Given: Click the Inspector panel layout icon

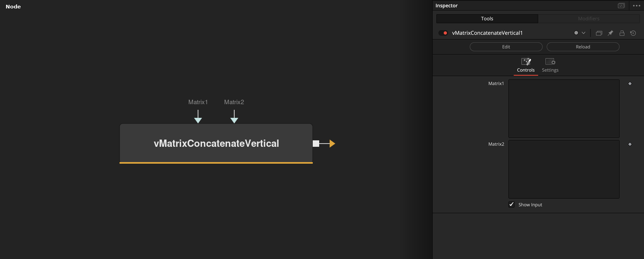Looking at the screenshot, I should point(621,6).
